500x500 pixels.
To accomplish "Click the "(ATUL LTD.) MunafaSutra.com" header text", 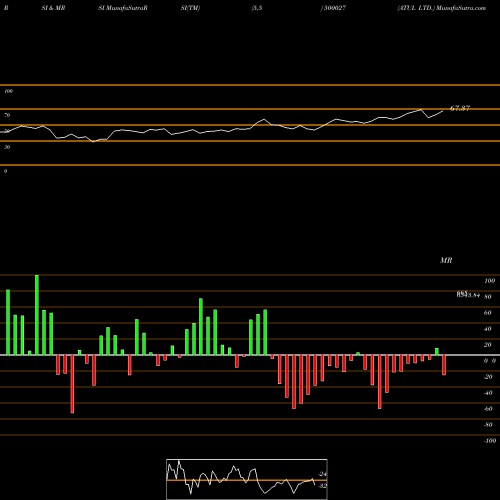I will 442,8.
